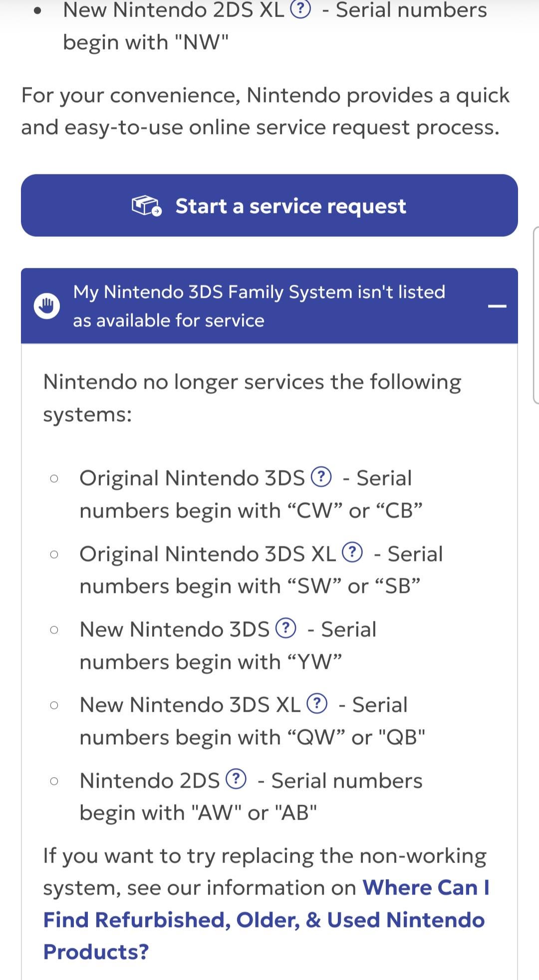Click the "For your convenience" paragraph

[265, 111]
